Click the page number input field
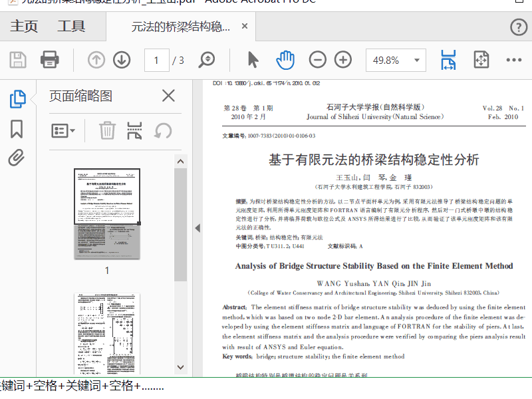532x399 pixels. [156, 61]
